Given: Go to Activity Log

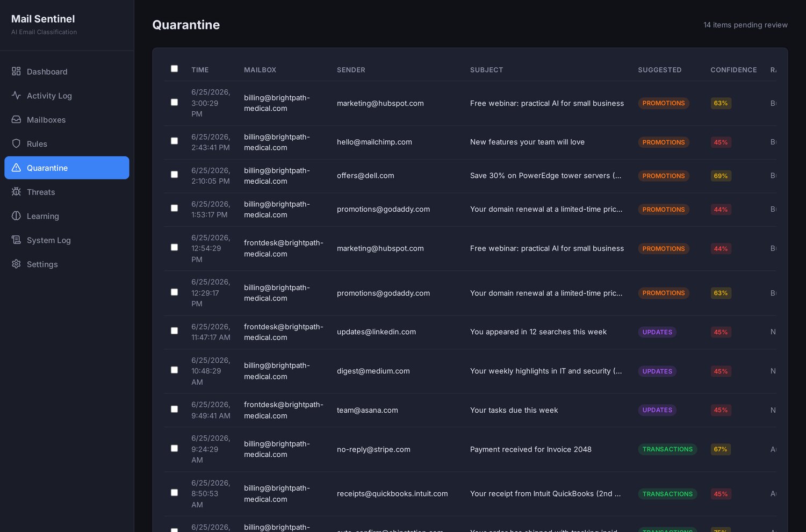Looking at the screenshot, I should point(67,96).
